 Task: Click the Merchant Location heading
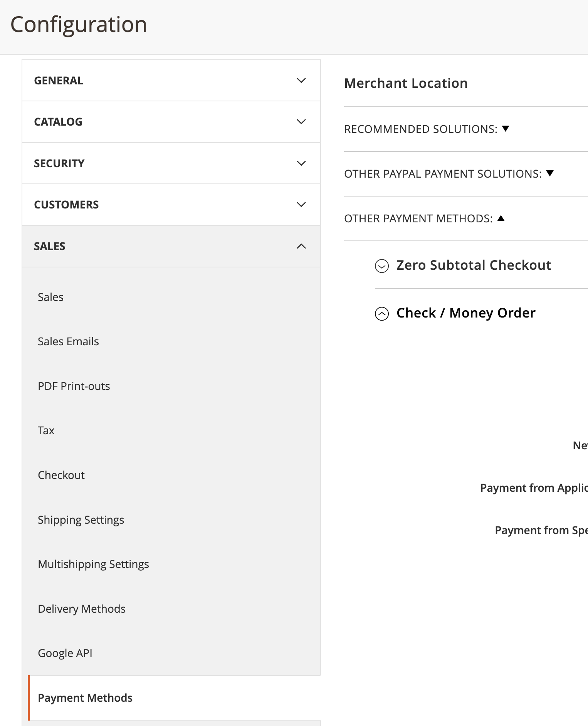coord(406,83)
